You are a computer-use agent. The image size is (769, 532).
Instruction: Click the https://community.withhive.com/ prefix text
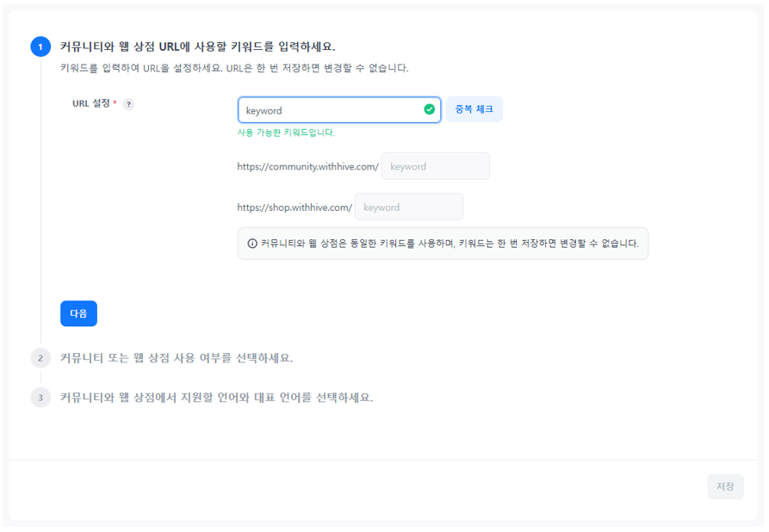point(307,167)
